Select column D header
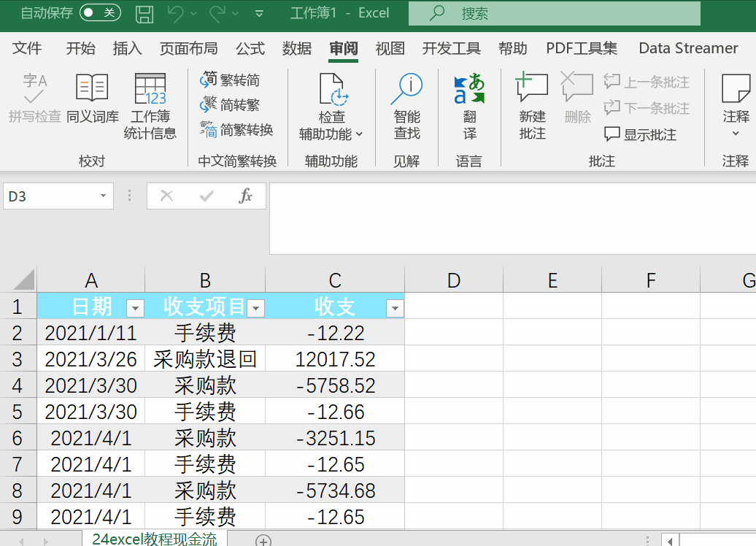The height and width of the screenshot is (546, 756). [x=454, y=280]
